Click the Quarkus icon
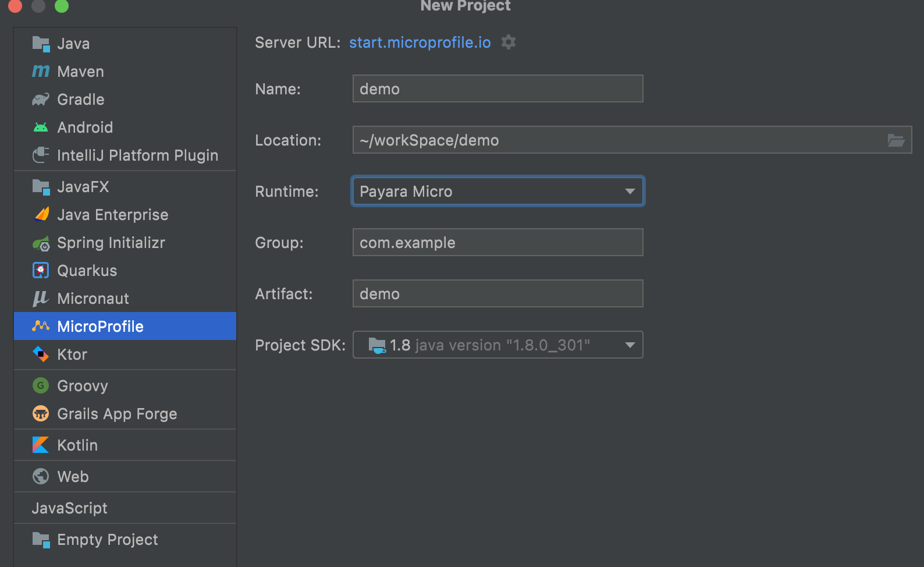Image resolution: width=924 pixels, height=567 pixels. (41, 270)
